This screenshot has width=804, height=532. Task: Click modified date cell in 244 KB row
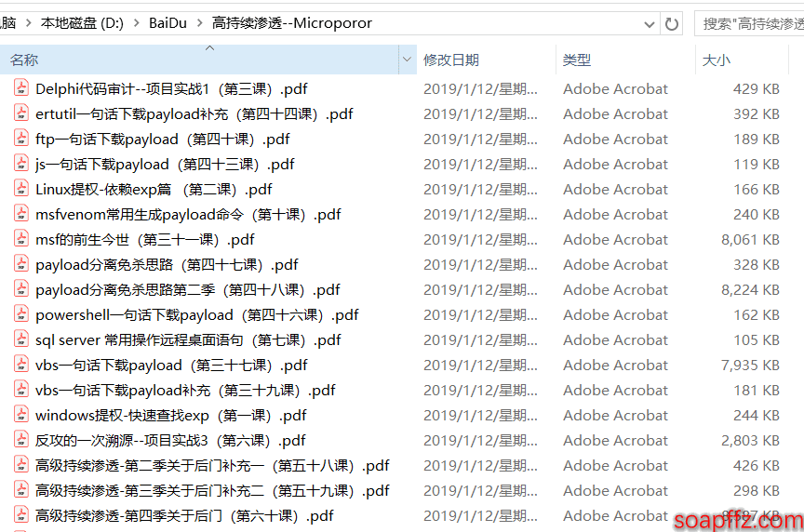coord(480,415)
